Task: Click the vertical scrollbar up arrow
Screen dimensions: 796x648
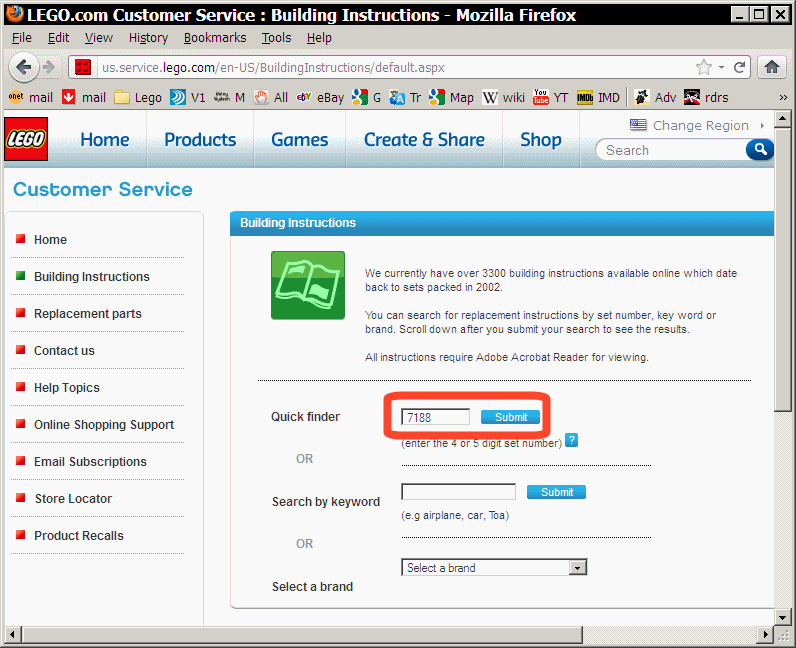Action: click(782, 118)
